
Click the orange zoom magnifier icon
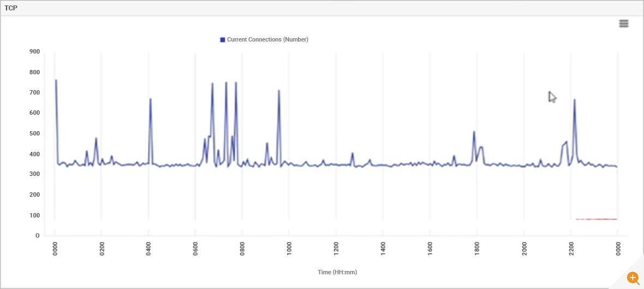click(x=633, y=278)
